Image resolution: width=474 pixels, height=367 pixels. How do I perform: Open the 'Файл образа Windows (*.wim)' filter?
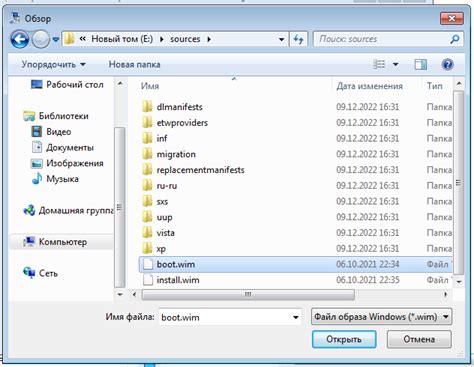pyautogui.click(x=381, y=317)
